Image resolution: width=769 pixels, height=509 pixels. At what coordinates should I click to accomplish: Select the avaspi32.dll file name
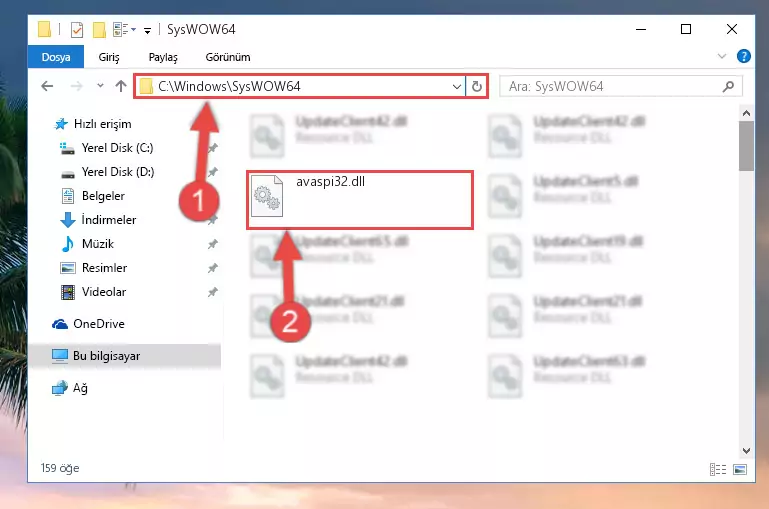[x=331, y=181]
